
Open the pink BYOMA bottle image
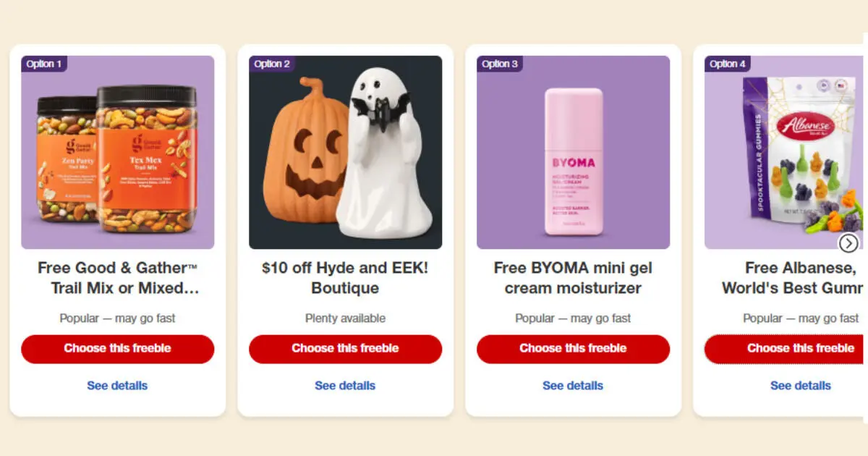coord(574,153)
